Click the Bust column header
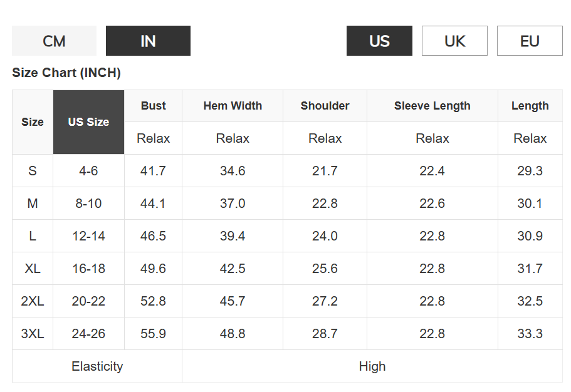The width and height of the screenshot is (571, 392). click(x=154, y=106)
